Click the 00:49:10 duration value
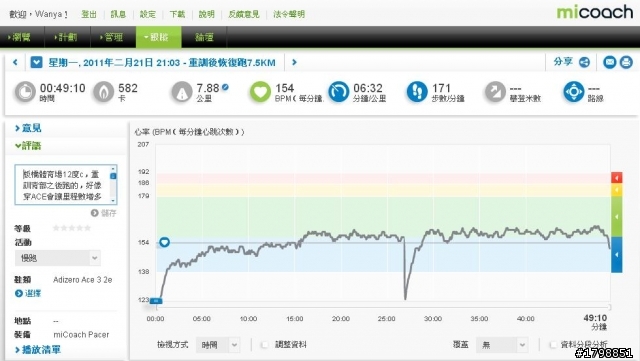 coord(62,88)
